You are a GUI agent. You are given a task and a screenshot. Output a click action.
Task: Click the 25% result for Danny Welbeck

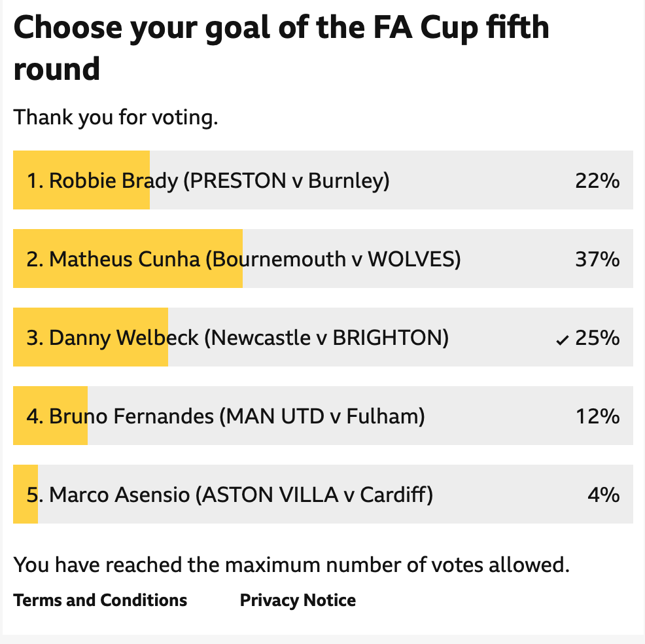click(x=597, y=338)
